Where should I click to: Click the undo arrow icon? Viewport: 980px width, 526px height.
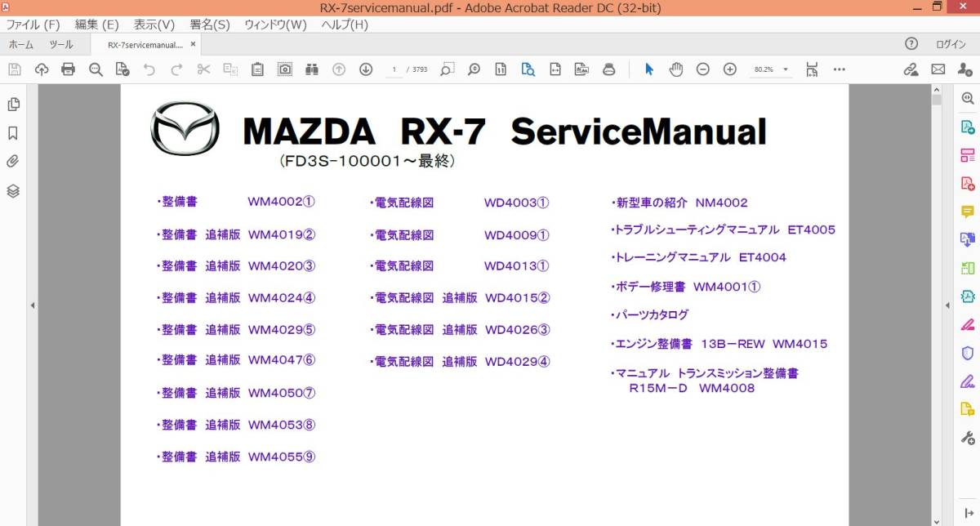coord(149,69)
